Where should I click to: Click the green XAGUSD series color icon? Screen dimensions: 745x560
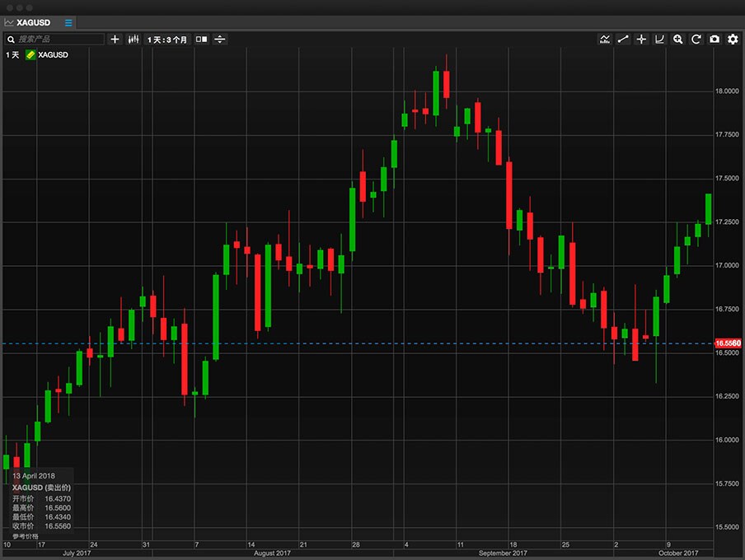[30, 54]
